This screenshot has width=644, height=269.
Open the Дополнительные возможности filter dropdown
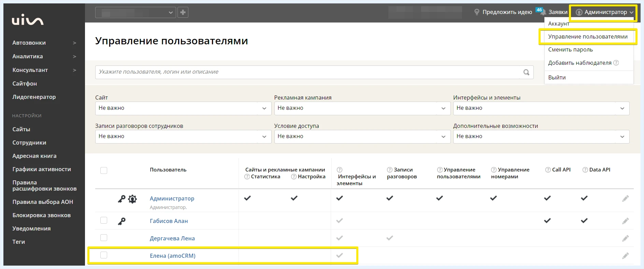[541, 137]
